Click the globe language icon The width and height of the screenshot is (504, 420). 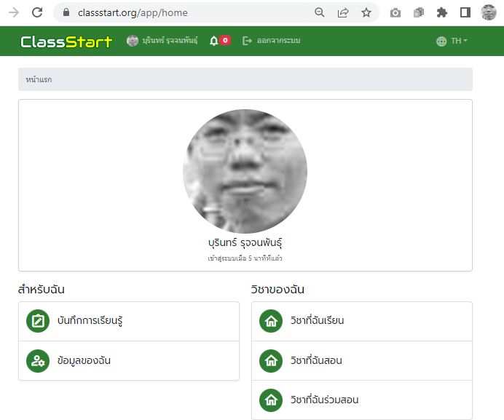coord(441,41)
